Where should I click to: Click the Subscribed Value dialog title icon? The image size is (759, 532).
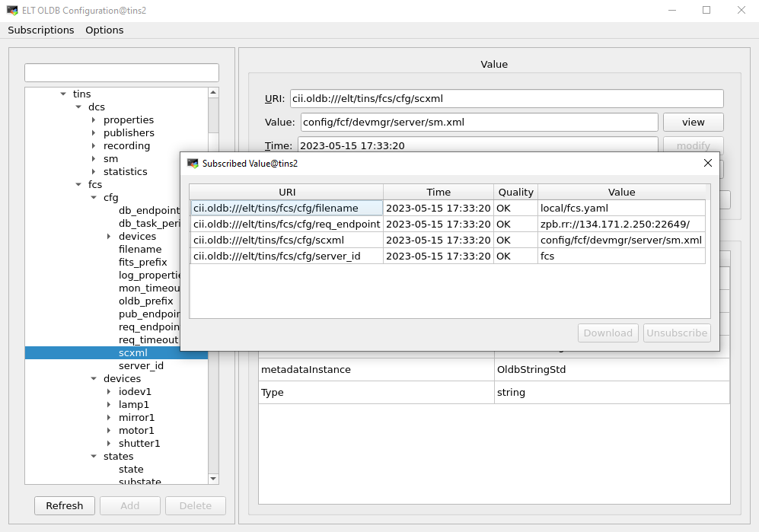[193, 163]
